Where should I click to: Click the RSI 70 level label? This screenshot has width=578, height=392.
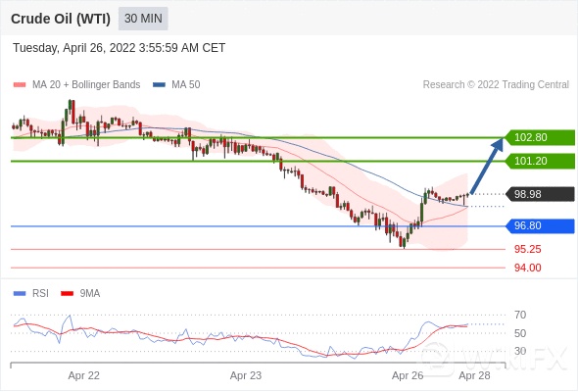tap(520, 315)
